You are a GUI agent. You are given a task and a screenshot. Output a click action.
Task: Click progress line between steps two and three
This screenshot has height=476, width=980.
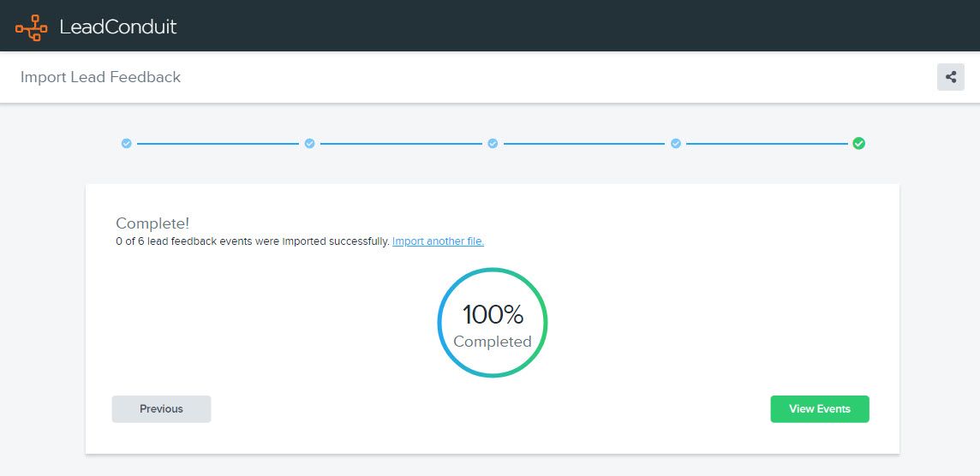401,144
